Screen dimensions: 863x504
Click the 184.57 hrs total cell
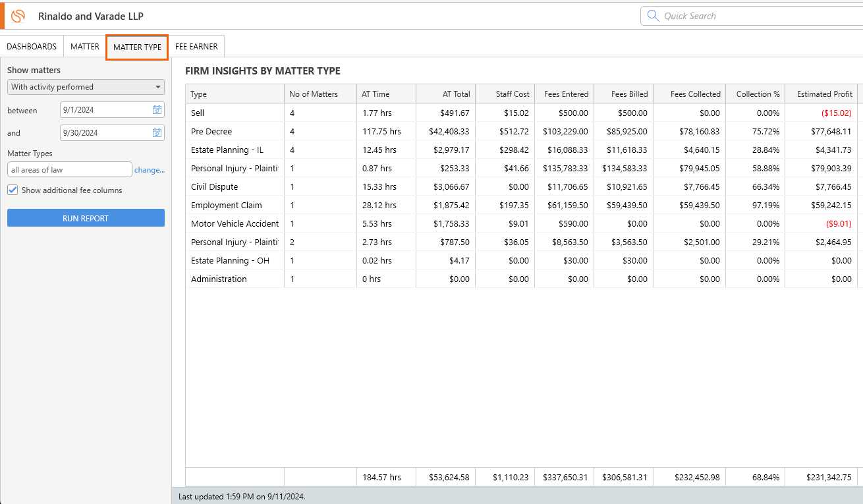(x=386, y=477)
